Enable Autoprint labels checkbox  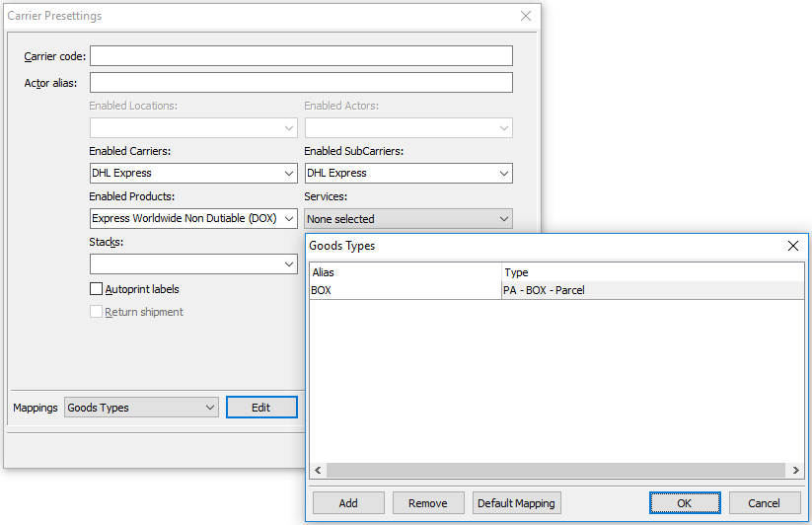coord(97,289)
